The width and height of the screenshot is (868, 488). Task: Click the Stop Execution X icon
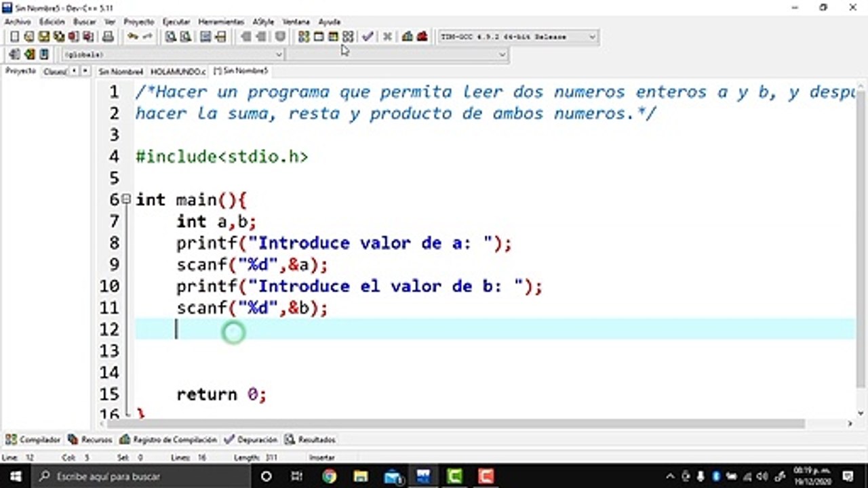point(387,37)
